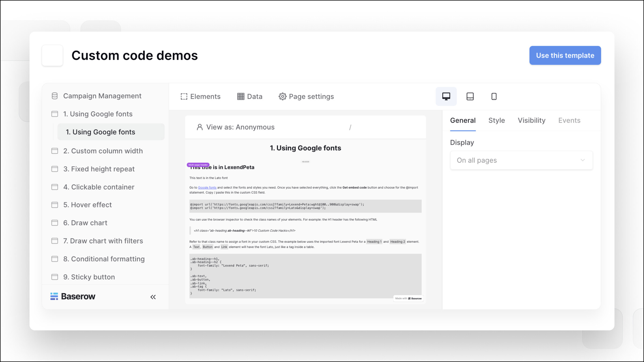Screen dimensions: 644x362
Task: Select desktop device preview icon
Action: click(x=446, y=96)
